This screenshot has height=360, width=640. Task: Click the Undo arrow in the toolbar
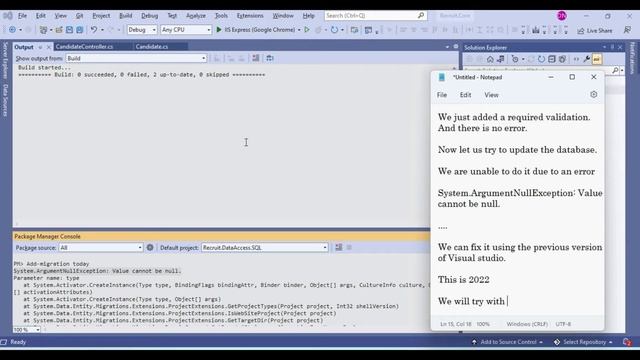click(94, 30)
